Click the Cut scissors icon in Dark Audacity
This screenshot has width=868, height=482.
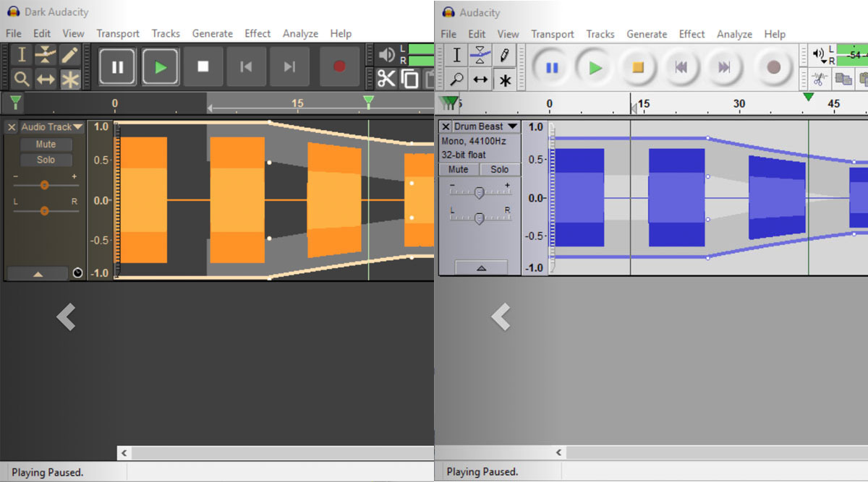pos(387,79)
